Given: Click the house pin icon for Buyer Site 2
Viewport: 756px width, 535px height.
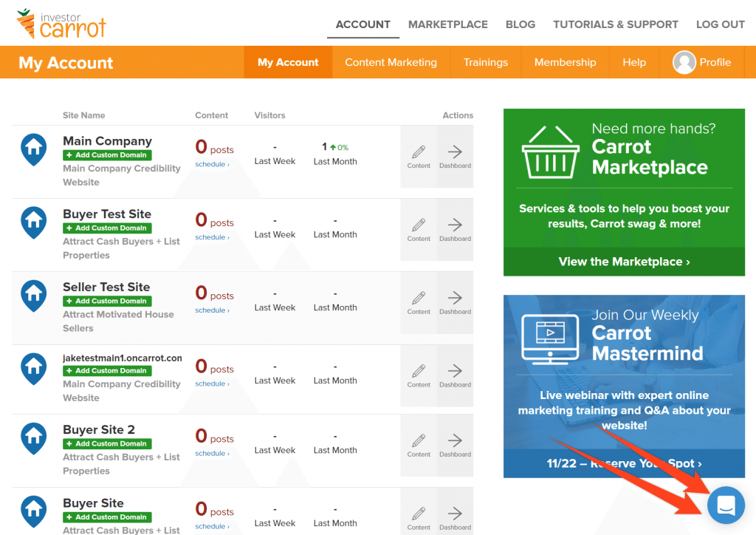Looking at the screenshot, I should (34, 438).
